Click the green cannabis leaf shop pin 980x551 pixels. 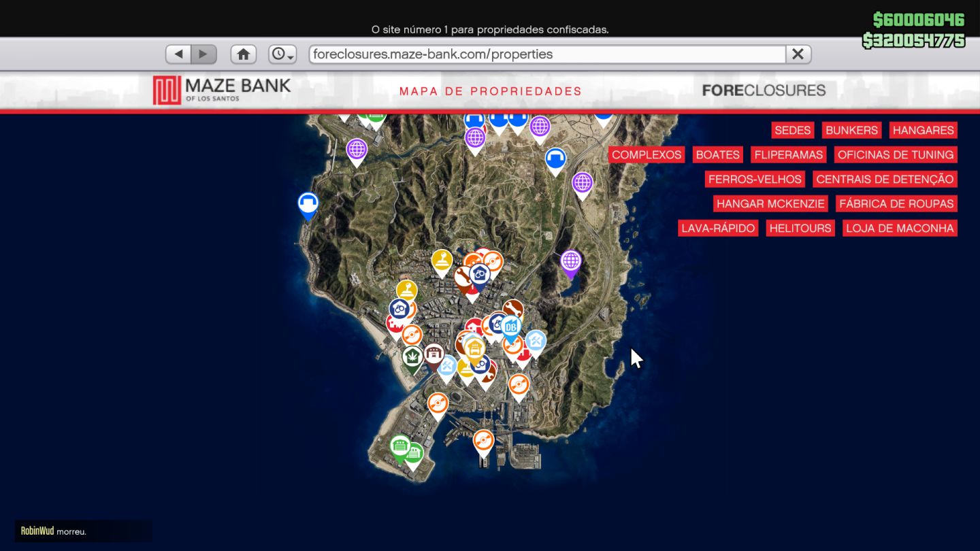[x=412, y=357]
